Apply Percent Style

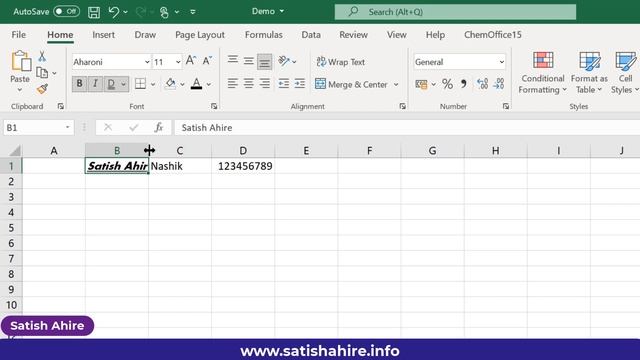pyautogui.click(x=447, y=84)
